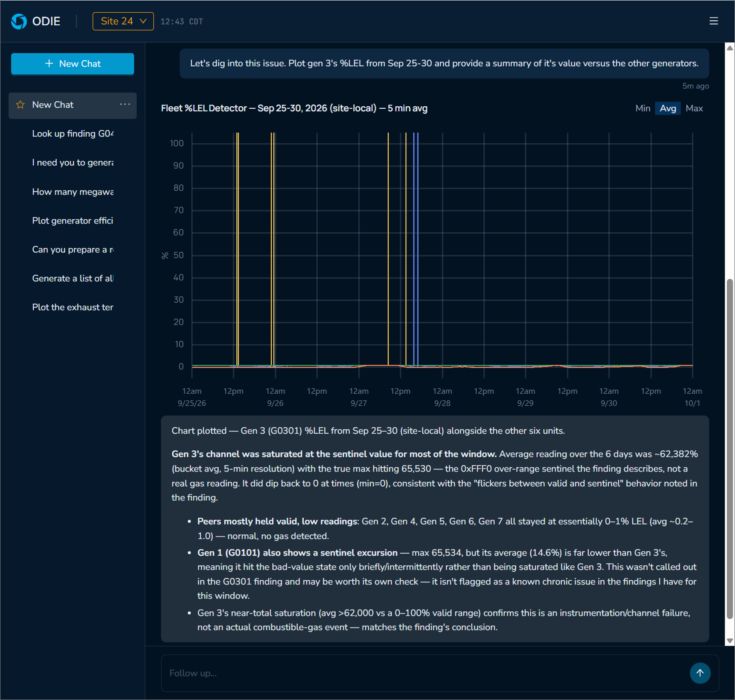This screenshot has height=700, width=735.
Task: Click the scrollbar up arrow
Action: click(x=730, y=48)
